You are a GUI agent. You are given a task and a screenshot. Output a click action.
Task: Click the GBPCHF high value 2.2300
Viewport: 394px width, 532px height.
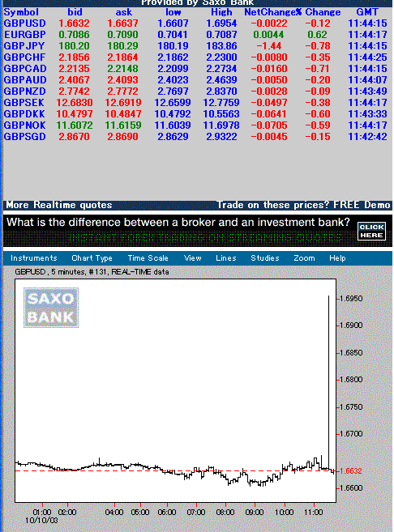(x=221, y=57)
